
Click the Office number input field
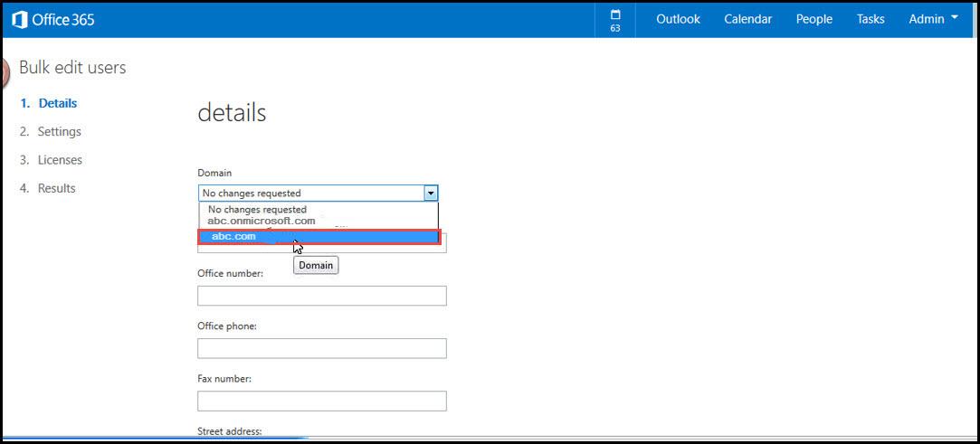322,296
